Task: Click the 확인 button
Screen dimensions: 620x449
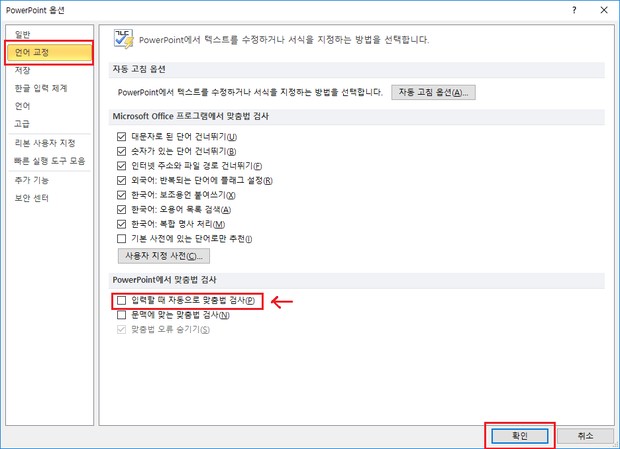Action: (520, 436)
